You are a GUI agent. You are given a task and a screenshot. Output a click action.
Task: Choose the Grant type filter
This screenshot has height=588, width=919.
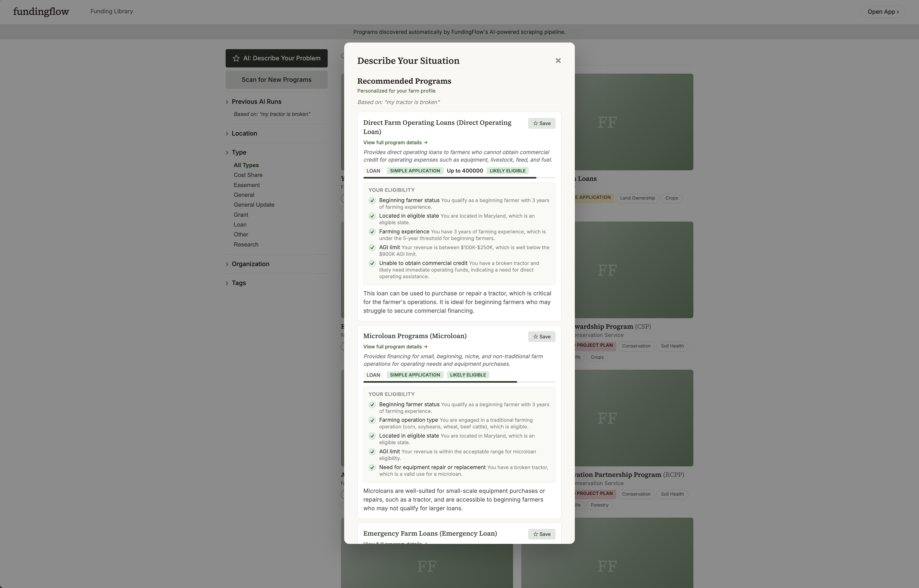point(241,215)
